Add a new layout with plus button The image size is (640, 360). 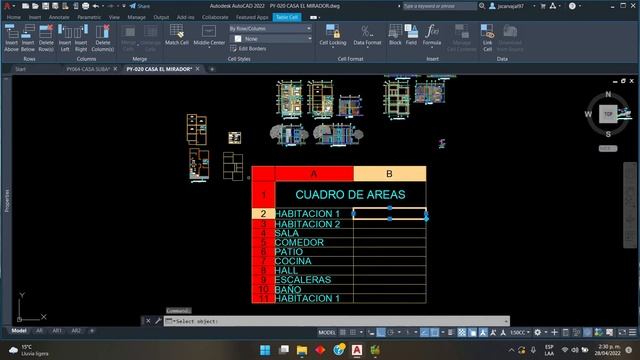click(92, 331)
